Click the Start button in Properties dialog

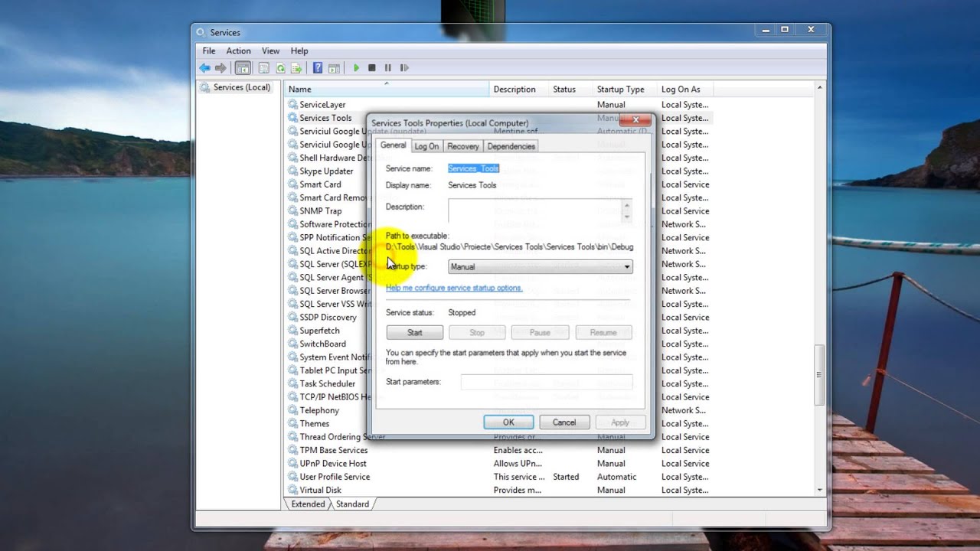pos(415,333)
